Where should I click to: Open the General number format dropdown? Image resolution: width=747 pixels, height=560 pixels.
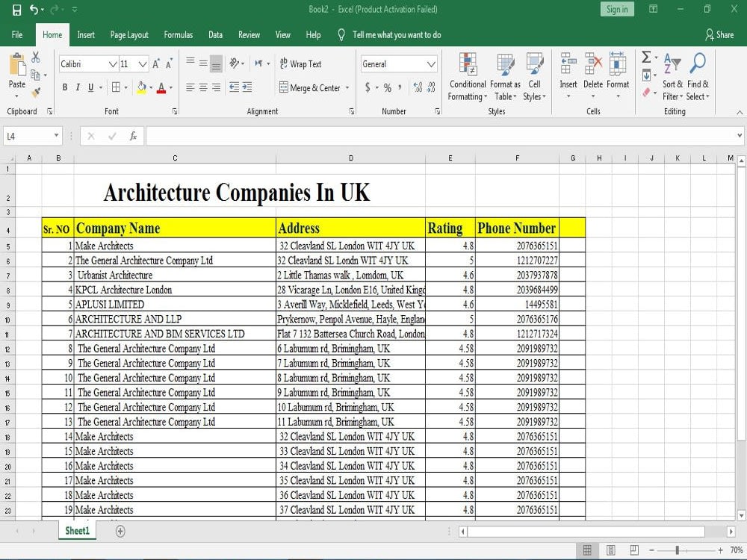(431, 63)
